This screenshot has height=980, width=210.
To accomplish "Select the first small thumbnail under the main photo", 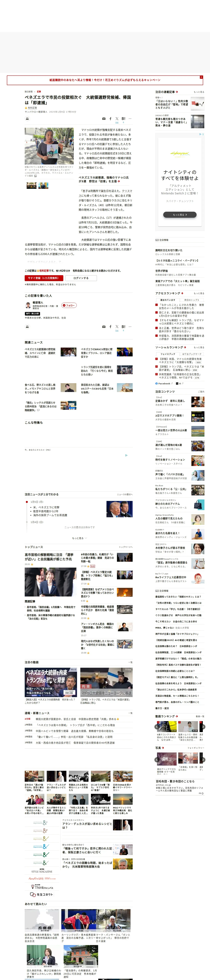I will pos(32,186).
